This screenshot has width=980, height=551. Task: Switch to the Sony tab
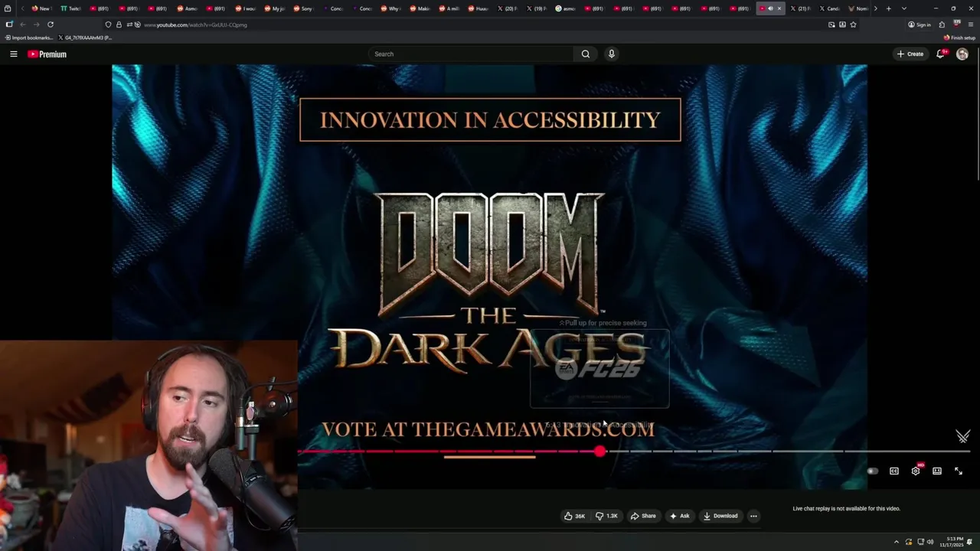(303, 8)
